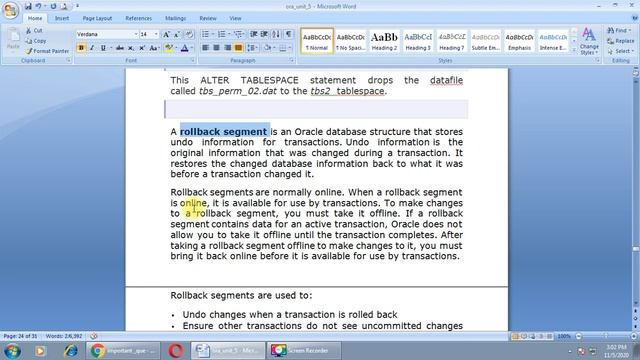Screen dimensions: 640x360
Task: Decrease paragraph indent
Action: coord(253,34)
